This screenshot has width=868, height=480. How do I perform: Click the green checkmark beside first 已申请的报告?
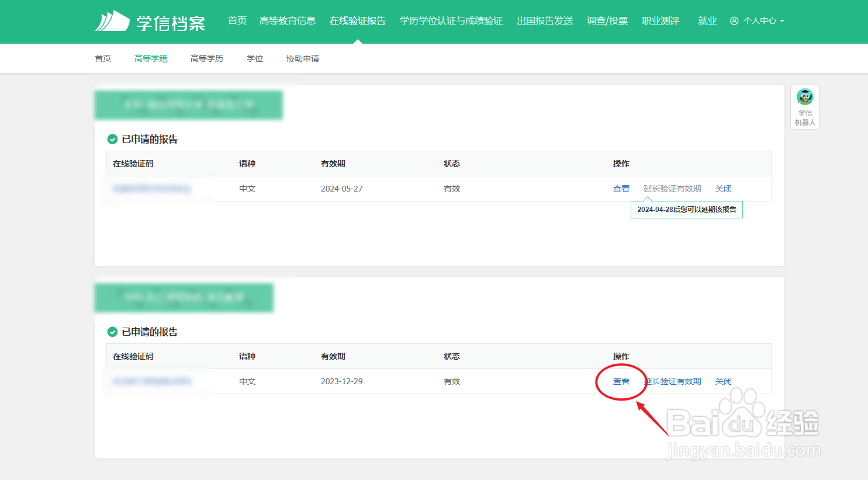[112, 139]
